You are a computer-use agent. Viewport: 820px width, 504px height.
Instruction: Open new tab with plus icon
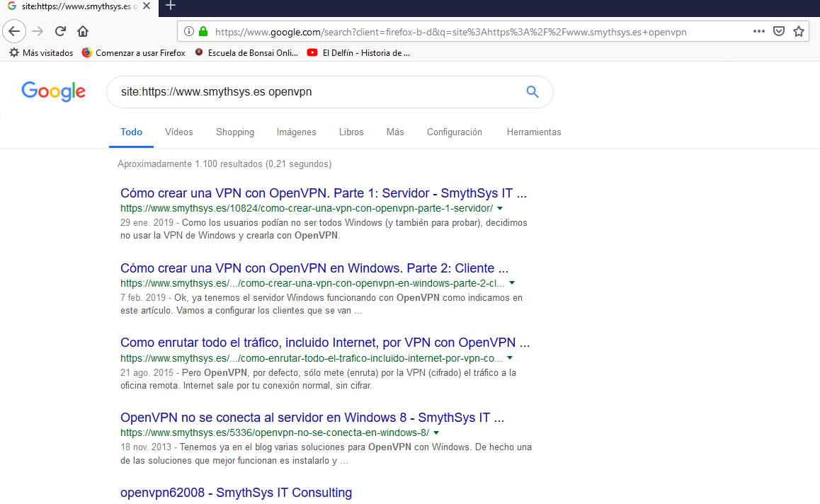170,6
